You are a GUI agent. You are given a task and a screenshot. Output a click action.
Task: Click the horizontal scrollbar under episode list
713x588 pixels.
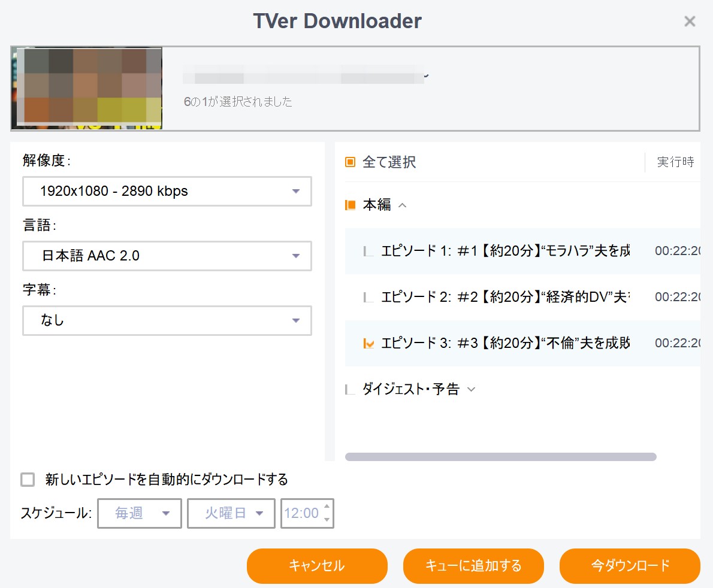click(501, 457)
